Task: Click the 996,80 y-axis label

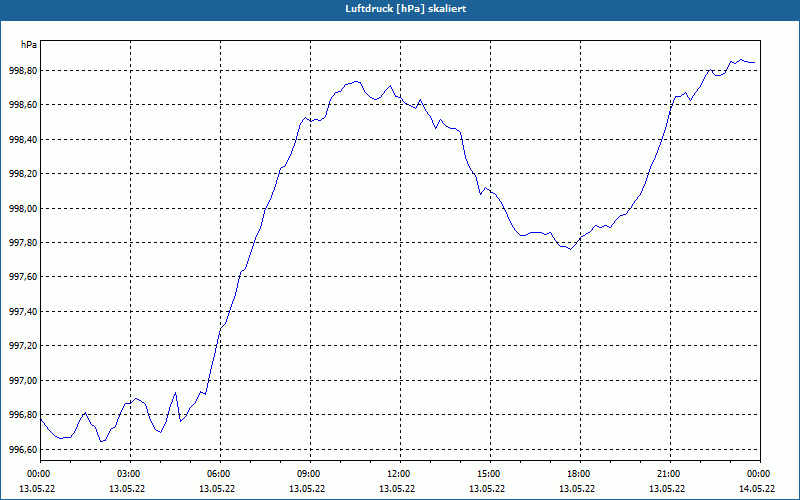Action: point(23,415)
